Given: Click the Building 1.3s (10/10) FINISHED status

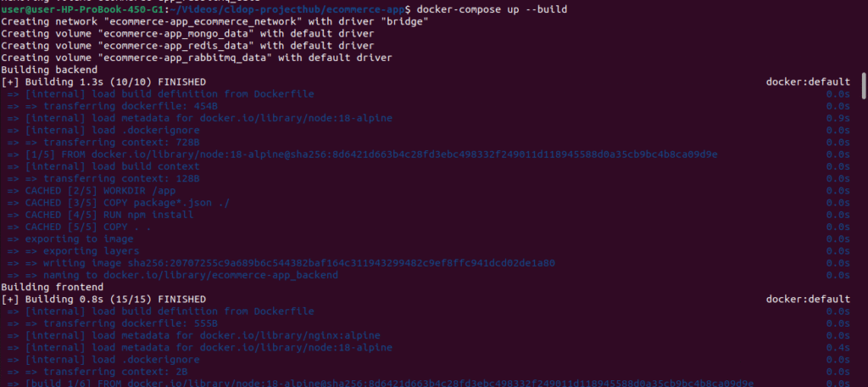Looking at the screenshot, I should tap(103, 82).
